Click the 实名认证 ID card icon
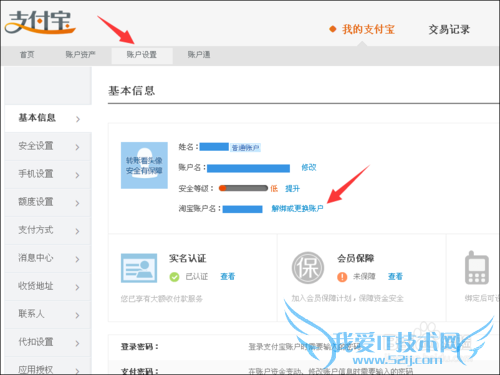This screenshot has width=500, height=375. pos(139,268)
